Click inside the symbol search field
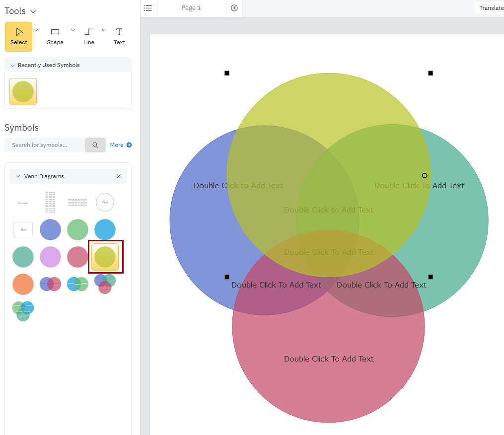 (45, 145)
